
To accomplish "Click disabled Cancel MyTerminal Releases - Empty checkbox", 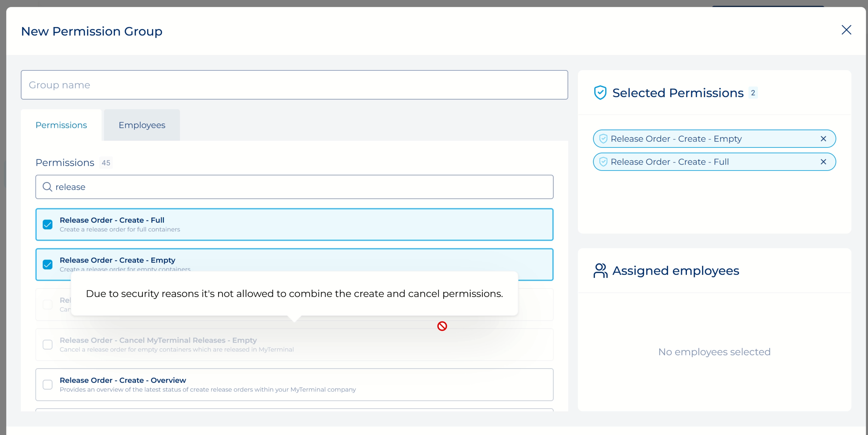I will tap(48, 345).
